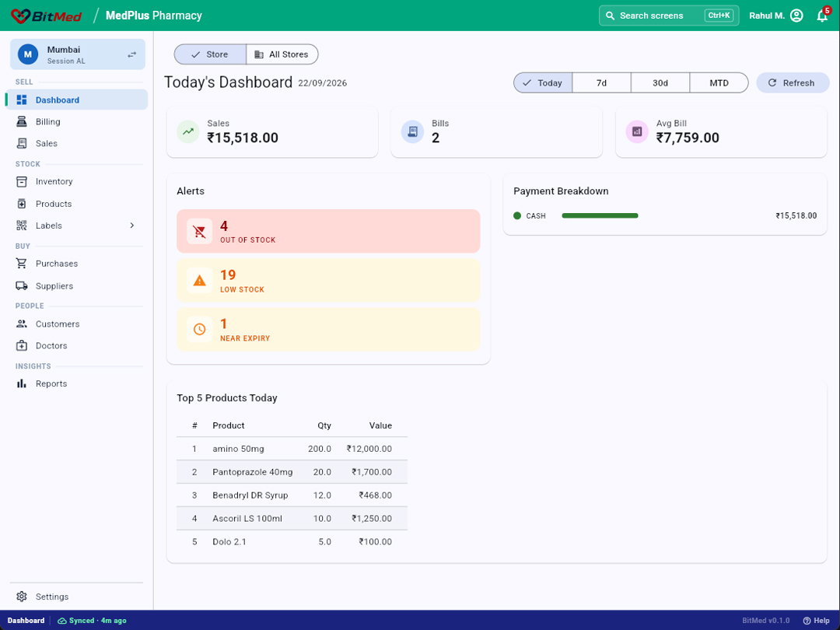
Task: Switch range to 7d
Action: click(x=601, y=83)
